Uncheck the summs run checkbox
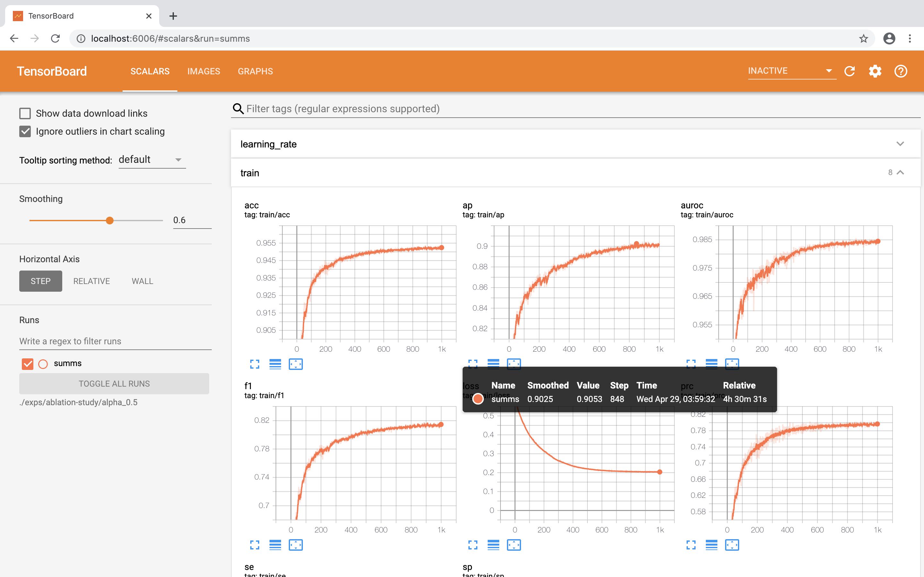 [28, 364]
